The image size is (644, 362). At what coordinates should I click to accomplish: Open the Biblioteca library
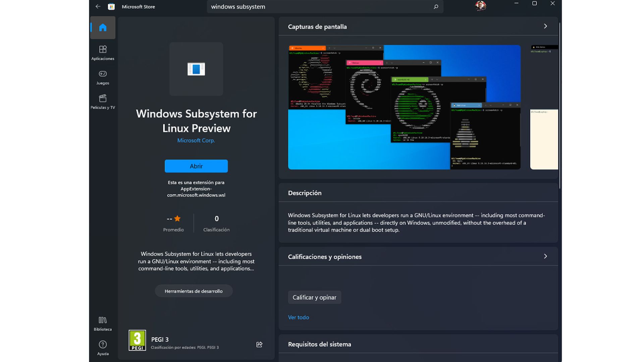tap(103, 324)
